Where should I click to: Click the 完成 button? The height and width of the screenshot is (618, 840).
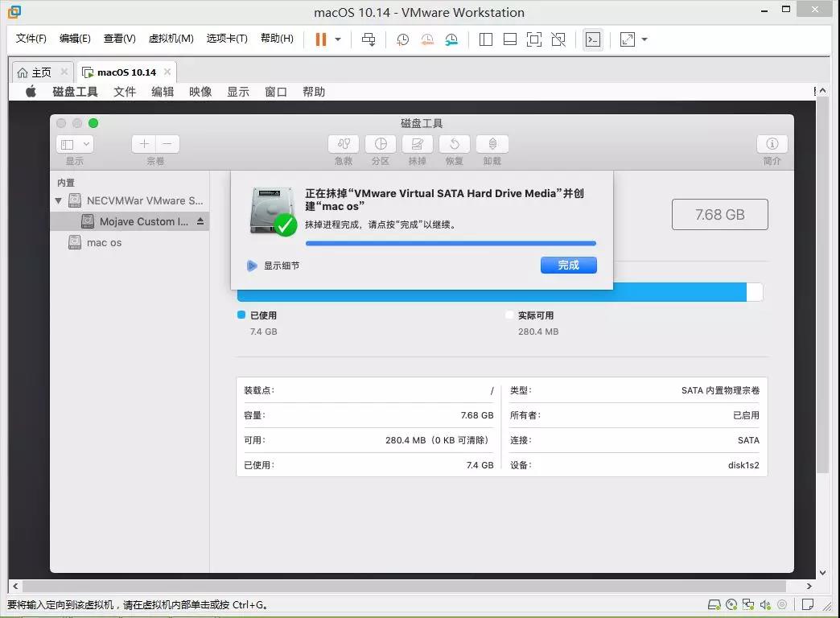pyautogui.click(x=568, y=265)
